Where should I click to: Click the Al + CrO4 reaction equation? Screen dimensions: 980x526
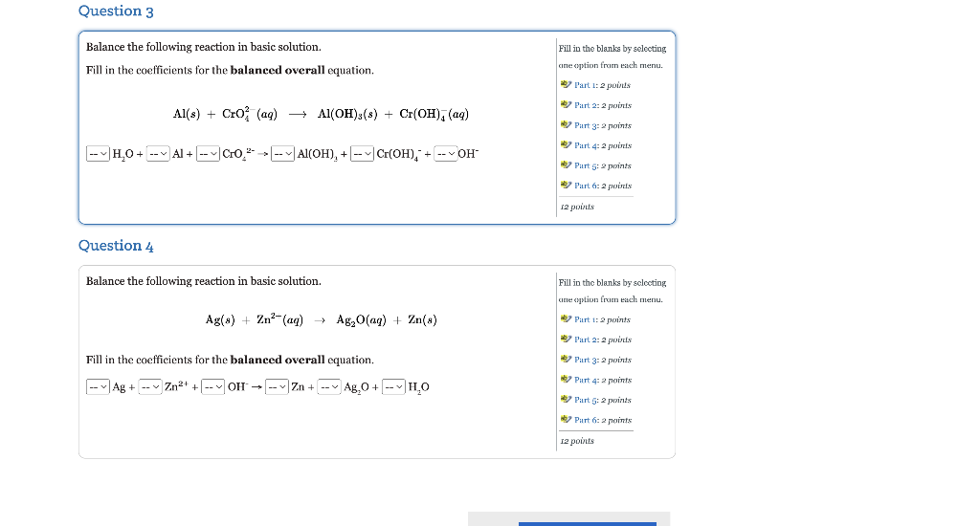coord(321,114)
